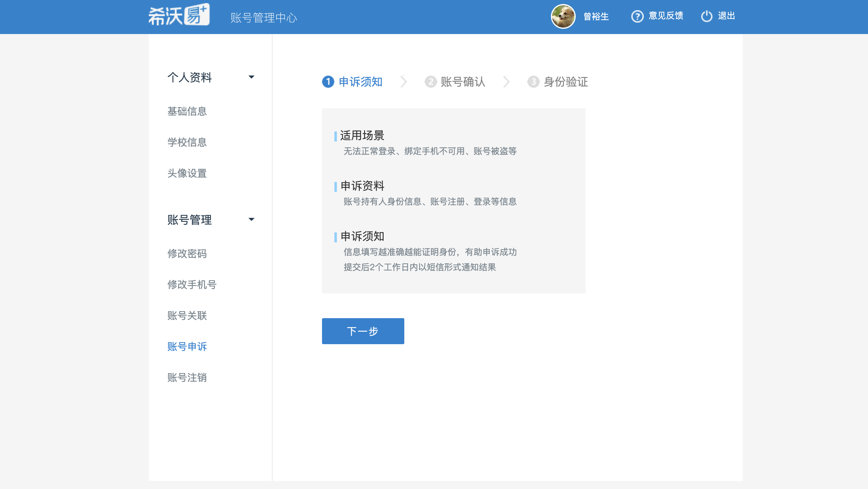
Task: Click text 无法正常登录、绑定手机不可用、账号被盗等
Action: click(430, 151)
